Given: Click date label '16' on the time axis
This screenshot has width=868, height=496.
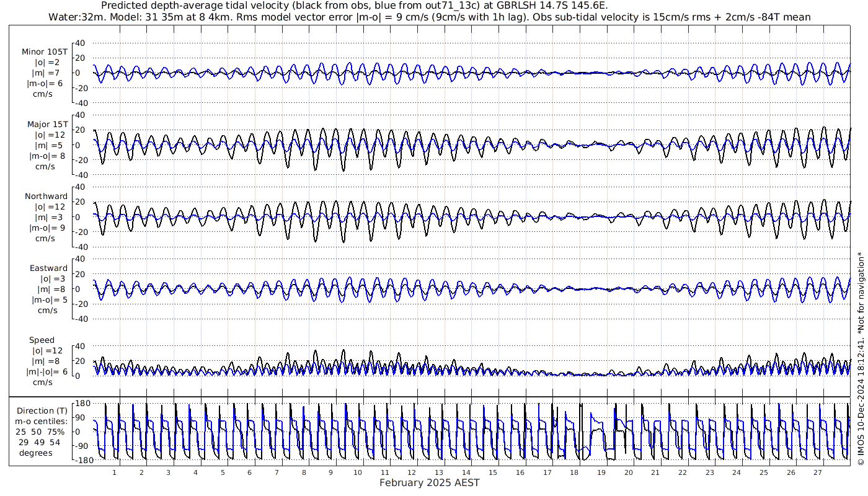Looking at the screenshot, I should (x=520, y=472).
